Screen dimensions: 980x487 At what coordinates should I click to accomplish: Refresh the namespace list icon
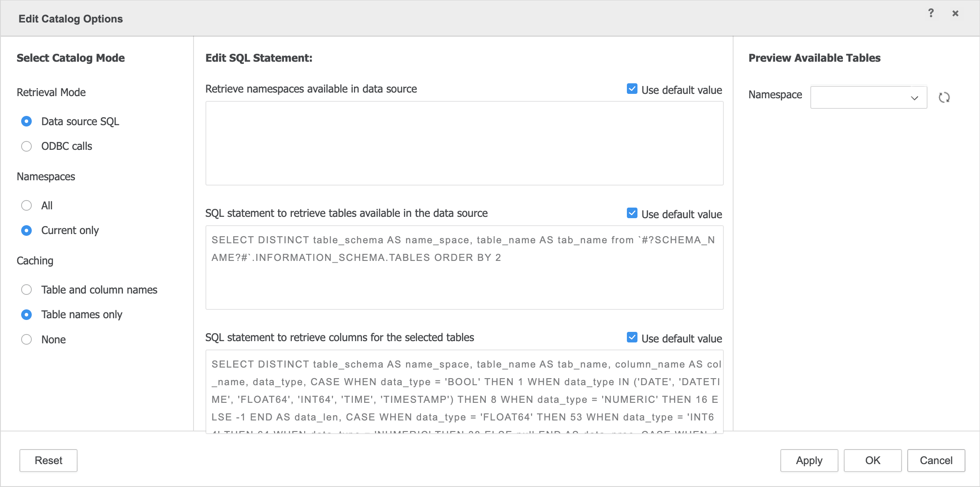(x=944, y=97)
